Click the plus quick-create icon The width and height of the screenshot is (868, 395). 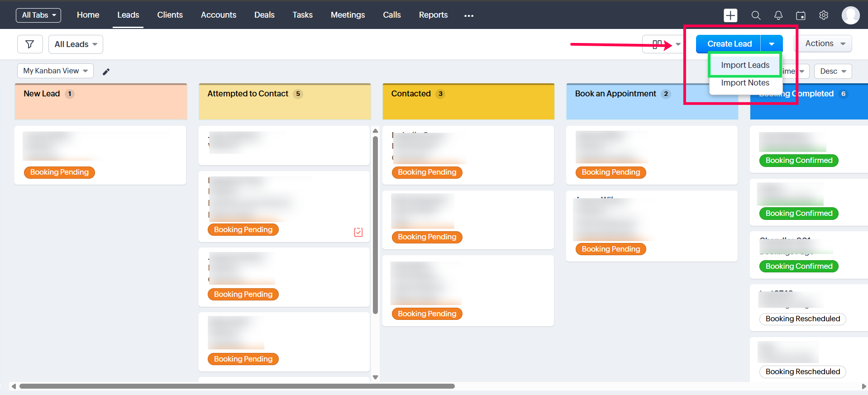point(730,15)
